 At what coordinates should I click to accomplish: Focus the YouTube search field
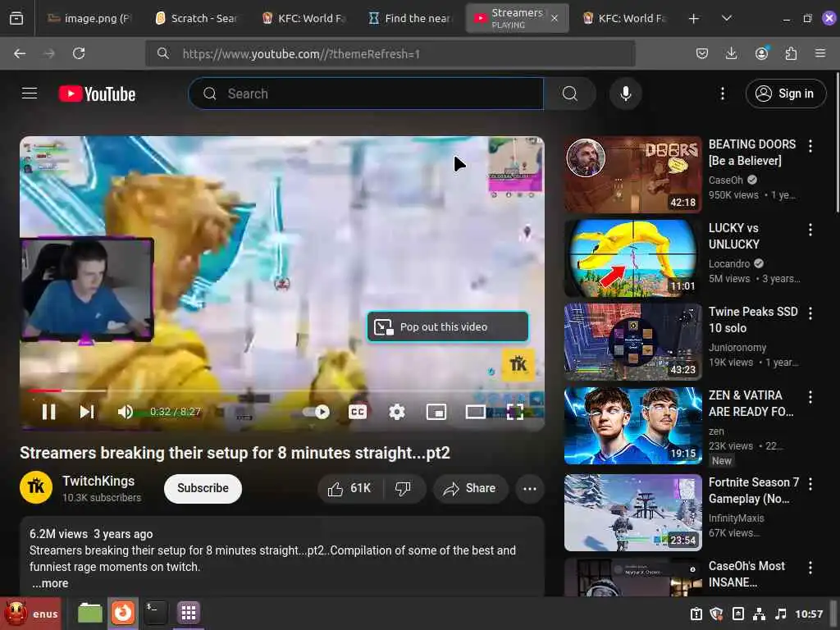(367, 94)
